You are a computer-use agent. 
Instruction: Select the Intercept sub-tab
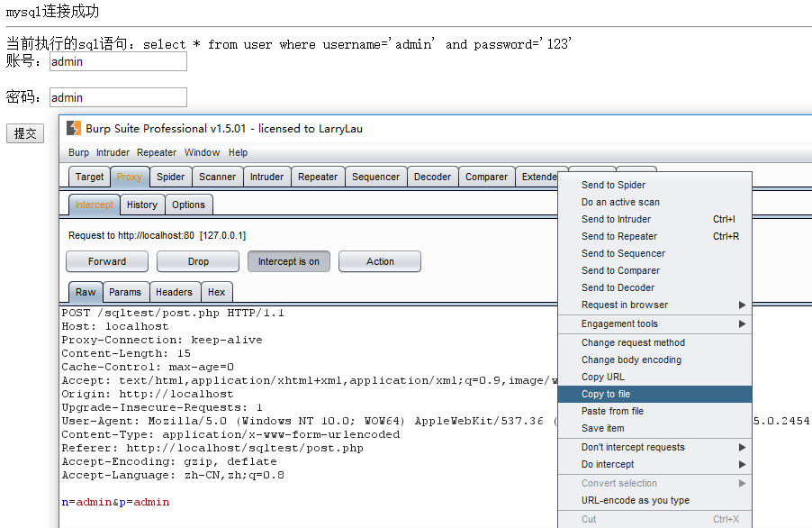(x=95, y=205)
